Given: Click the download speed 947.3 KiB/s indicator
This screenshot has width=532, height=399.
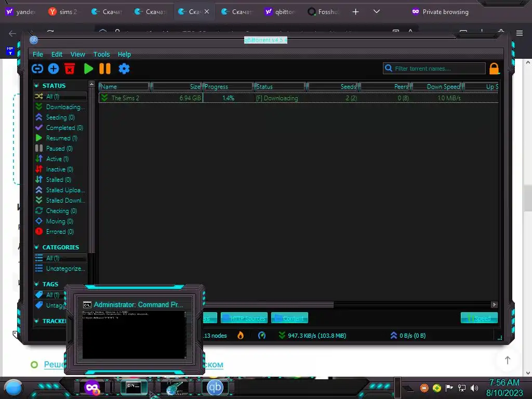Looking at the screenshot, I should 312,336.
